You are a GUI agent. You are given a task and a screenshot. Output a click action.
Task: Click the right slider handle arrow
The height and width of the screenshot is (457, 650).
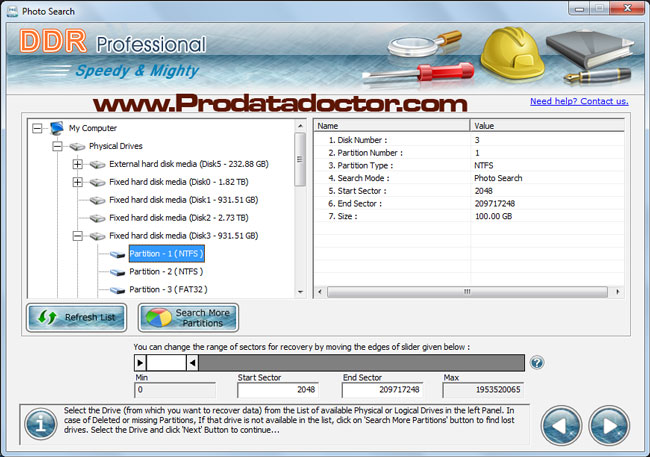(x=192, y=363)
